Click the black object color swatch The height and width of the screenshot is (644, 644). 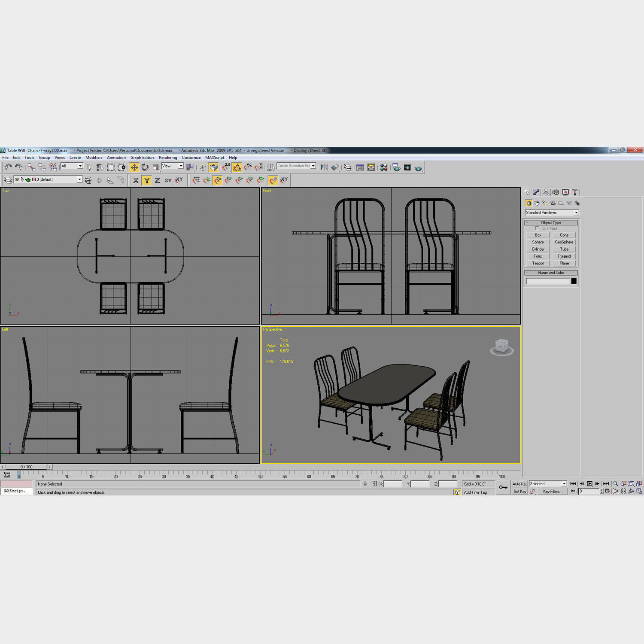pos(574,281)
